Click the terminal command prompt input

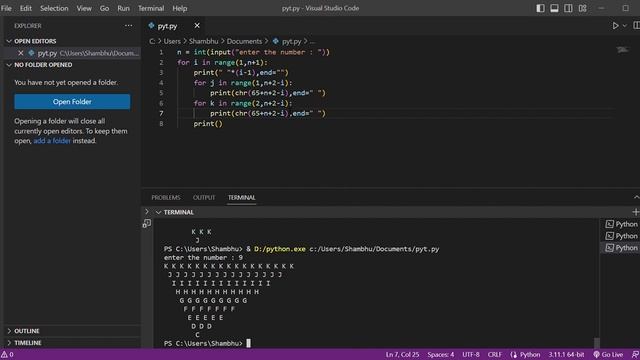click(248, 343)
